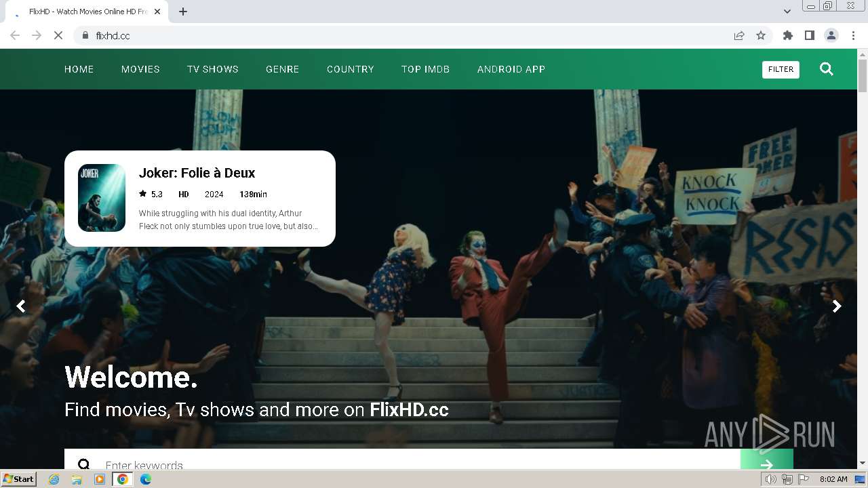The height and width of the screenshot is (488, 868).
Task: Open Chrome extensions puzzle icon
Action: point(787,35)
